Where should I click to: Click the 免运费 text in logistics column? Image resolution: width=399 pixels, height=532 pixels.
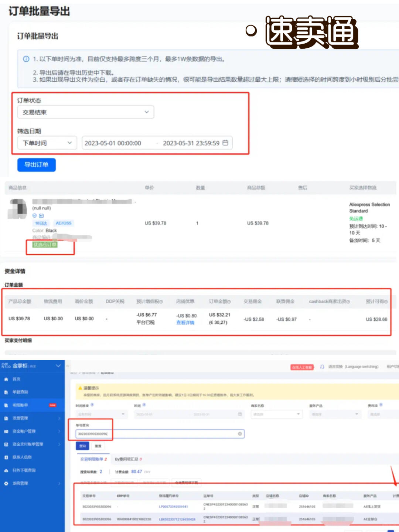[356, 219]
